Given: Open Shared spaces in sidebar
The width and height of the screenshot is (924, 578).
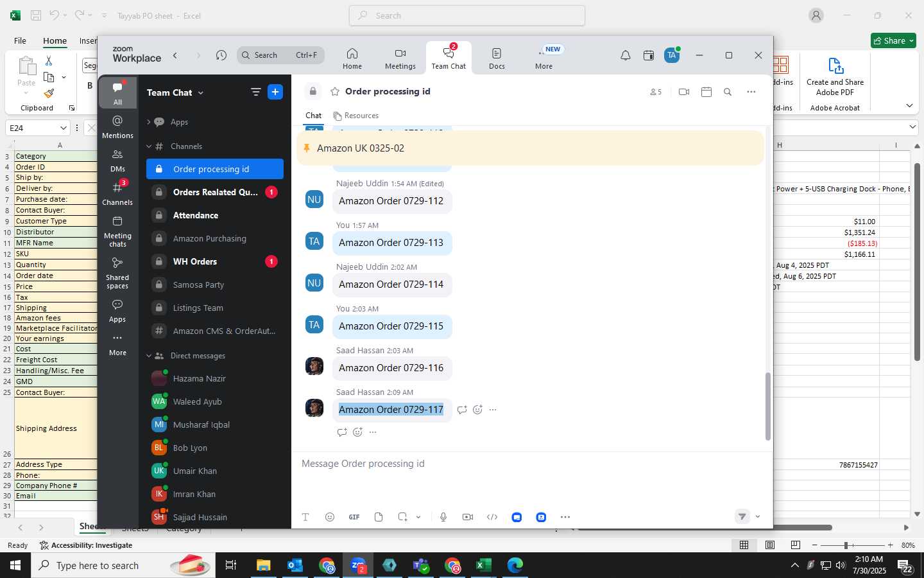Looking at the screenshot, I should click(x=117, y=273).
